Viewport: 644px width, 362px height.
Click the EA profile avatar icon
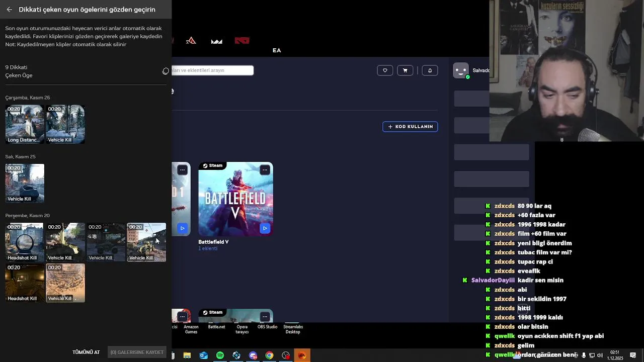(x=461, y=70)
